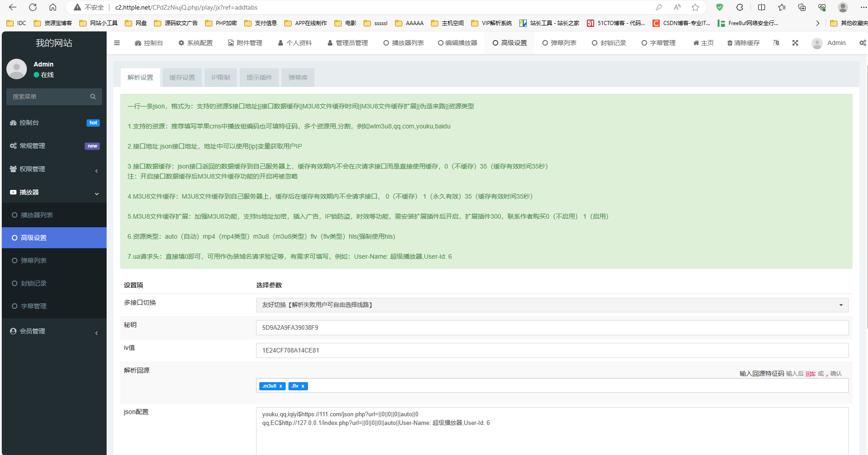This screenshot has height=455, width=868.
Task: Select the 解析设置 tab
Action: point(140,77)
